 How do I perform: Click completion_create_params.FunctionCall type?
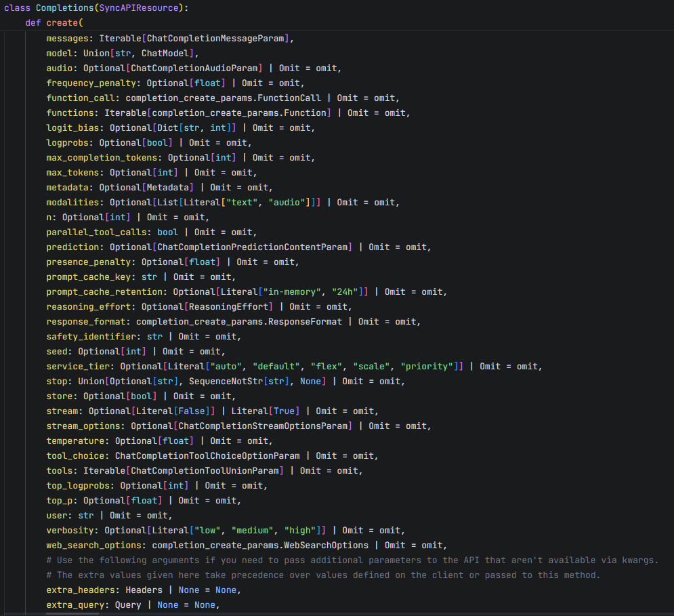(x=224, y=98)
